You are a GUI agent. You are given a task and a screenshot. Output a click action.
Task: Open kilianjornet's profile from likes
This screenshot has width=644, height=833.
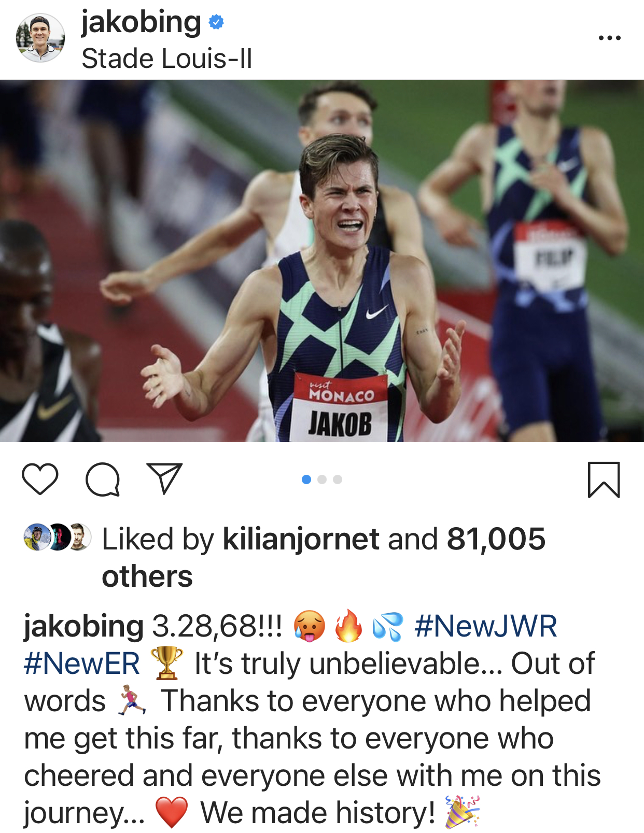[x=301, y=539]
